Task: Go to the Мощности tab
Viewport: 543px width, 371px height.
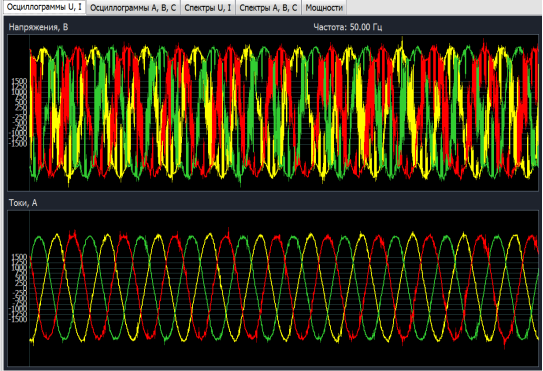Action: click(324, 8)
